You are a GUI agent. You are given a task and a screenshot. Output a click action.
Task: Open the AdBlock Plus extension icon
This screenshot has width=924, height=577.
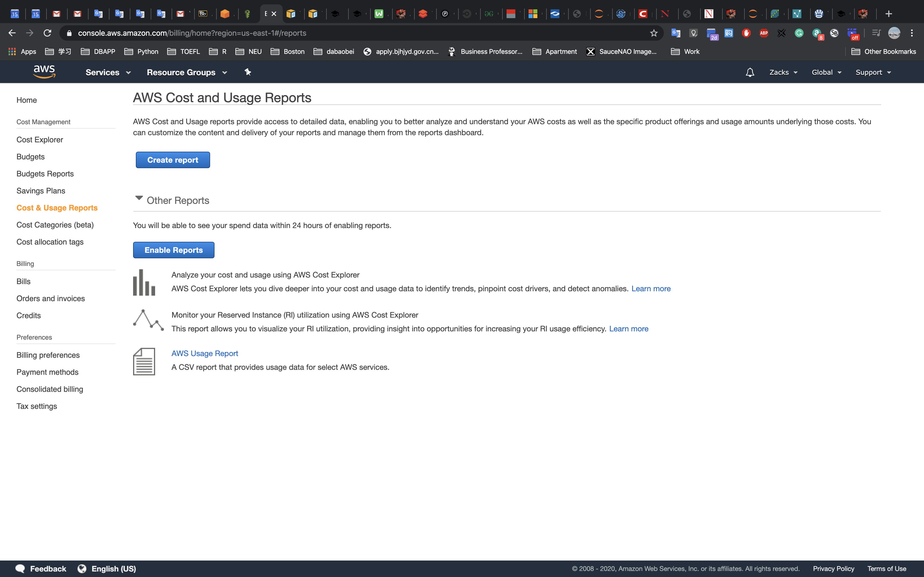[x=764, y=33]
